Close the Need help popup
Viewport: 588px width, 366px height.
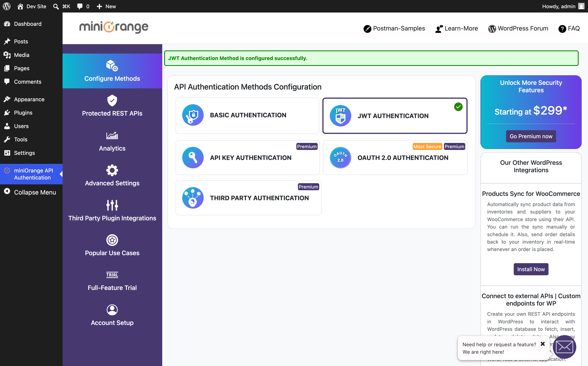click(x=543, y=344)
